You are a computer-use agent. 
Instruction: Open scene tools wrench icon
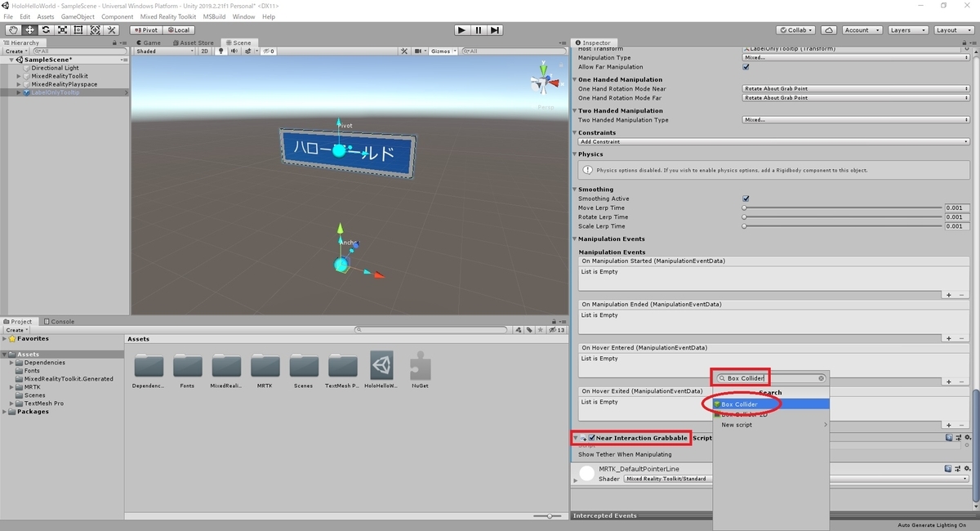click(403, 51)
